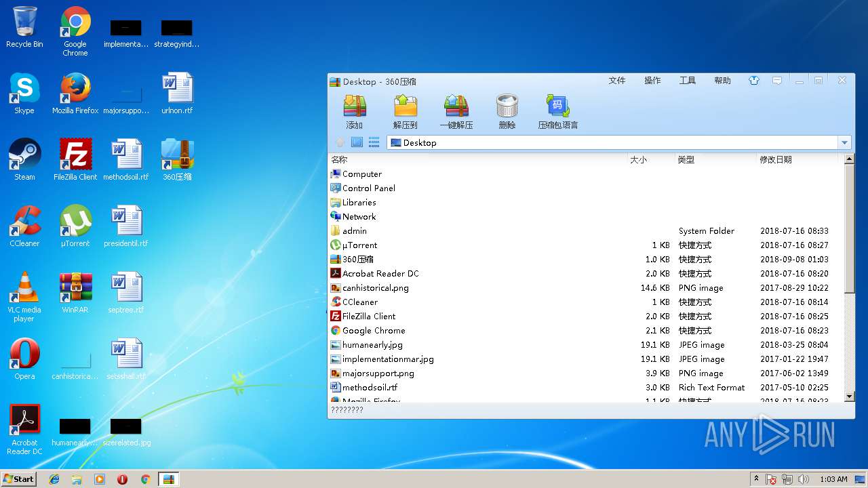Open the Windows Start menu
The image size is (868, 488).
coord(19,479)
